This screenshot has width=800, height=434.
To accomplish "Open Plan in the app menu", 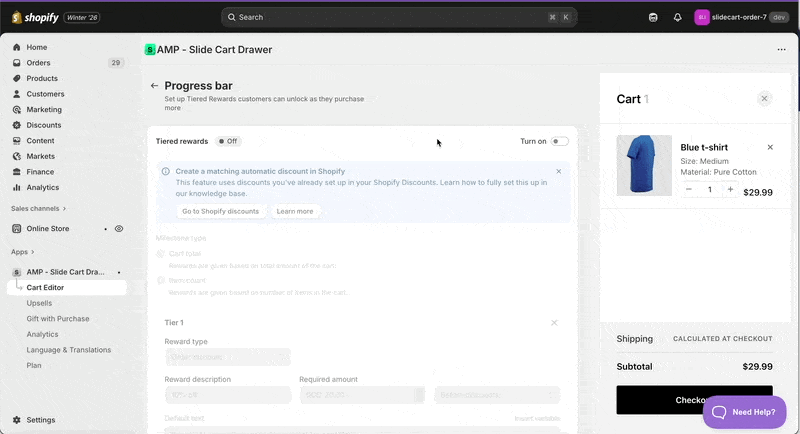I will click(x=34, y=366).
